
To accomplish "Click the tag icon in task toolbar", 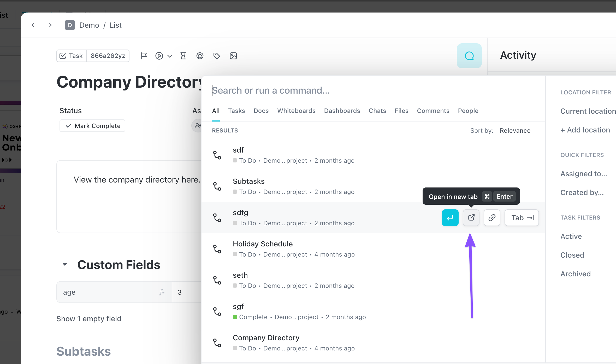I will pos(216,56).
